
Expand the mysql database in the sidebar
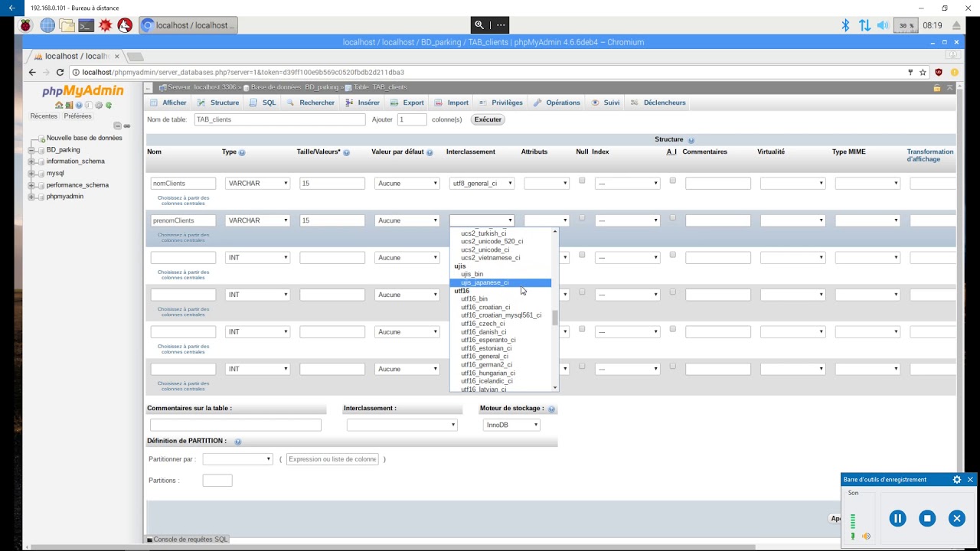tap(33, 173)
